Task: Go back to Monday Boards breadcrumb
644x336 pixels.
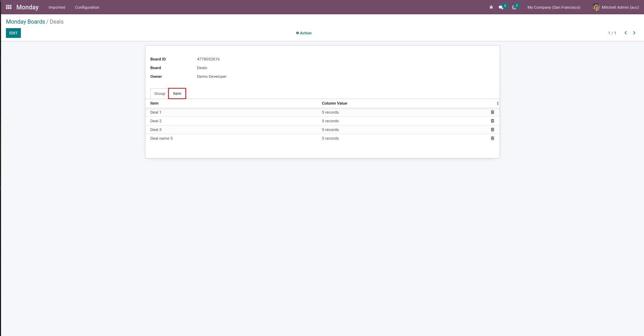Action: [x=25, y=22]
